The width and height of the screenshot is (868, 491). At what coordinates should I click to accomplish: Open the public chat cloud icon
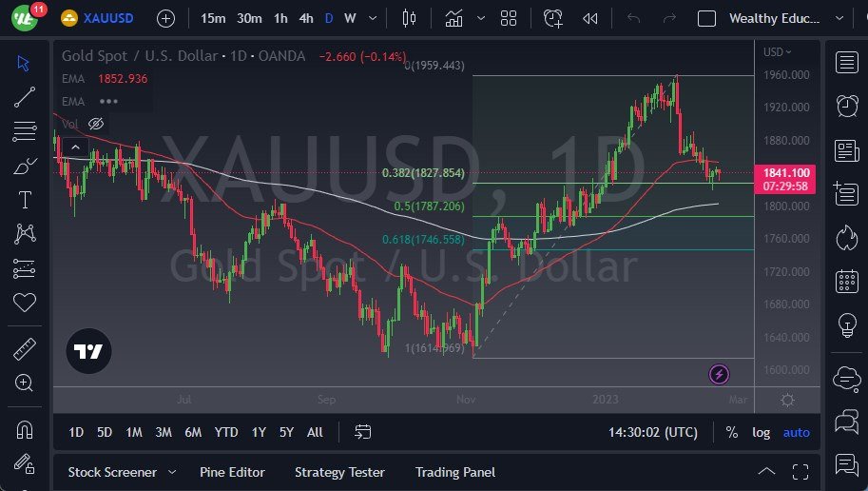pos(846,379)
